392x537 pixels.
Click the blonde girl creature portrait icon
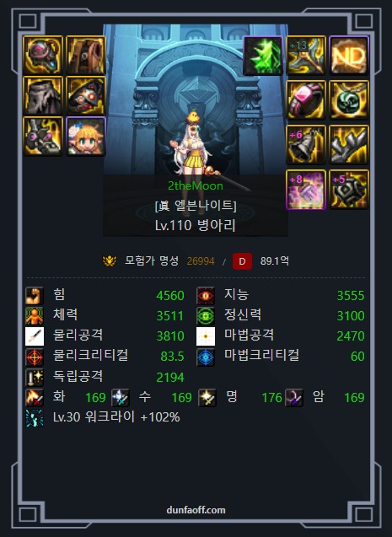[x=86, y=136]
